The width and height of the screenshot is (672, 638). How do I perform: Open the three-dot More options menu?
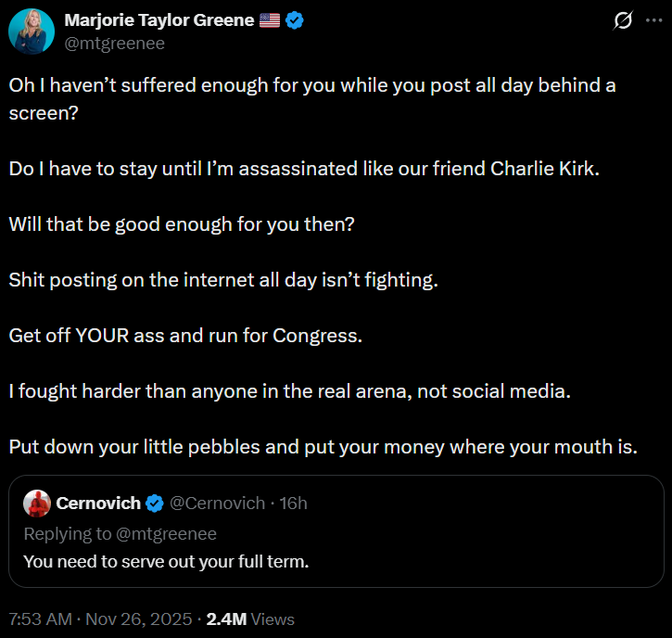pos(653,21)
